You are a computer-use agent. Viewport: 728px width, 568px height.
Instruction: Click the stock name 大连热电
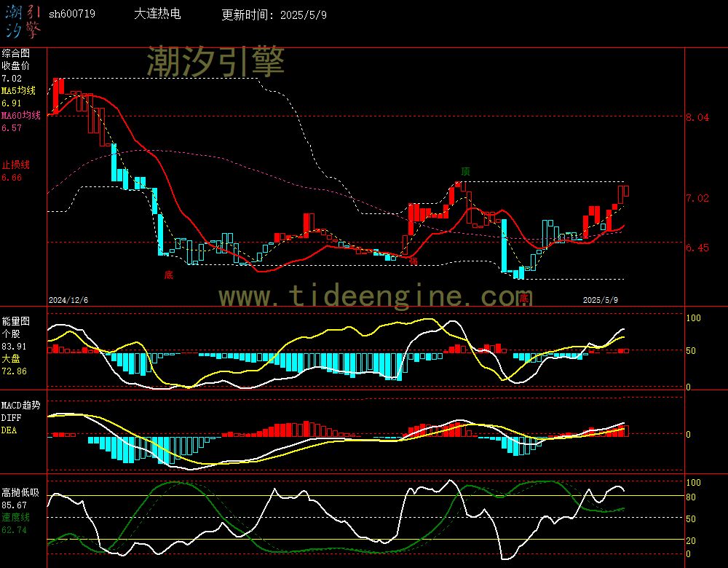(x=157, y=14)
